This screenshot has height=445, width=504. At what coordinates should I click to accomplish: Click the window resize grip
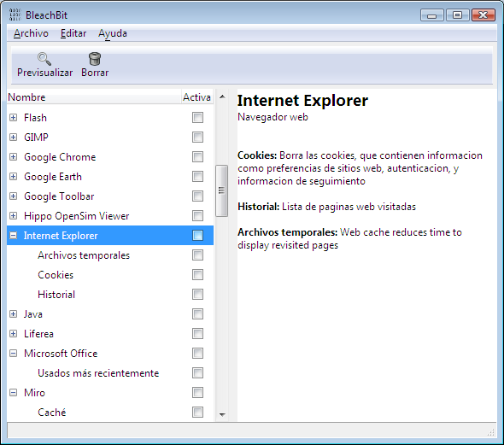pyautogui.click(x=491, y=432)
